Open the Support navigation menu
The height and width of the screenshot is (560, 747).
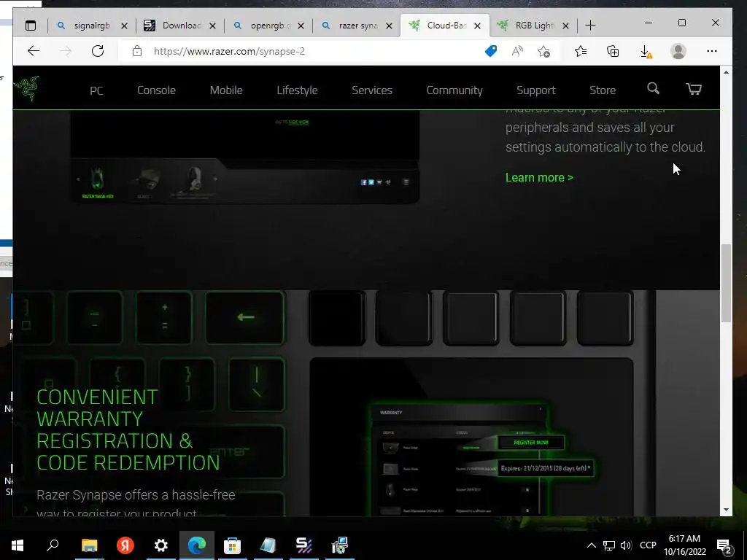(536, 90)
